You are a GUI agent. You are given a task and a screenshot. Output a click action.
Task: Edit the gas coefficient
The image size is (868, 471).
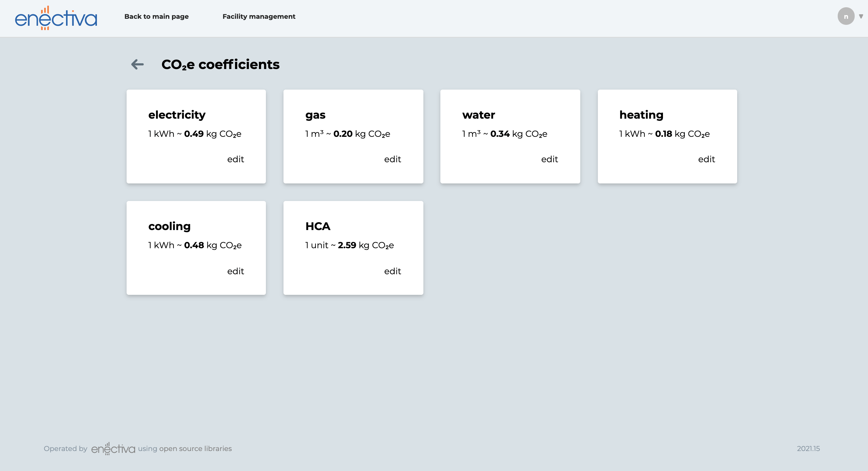coord(392,159)
